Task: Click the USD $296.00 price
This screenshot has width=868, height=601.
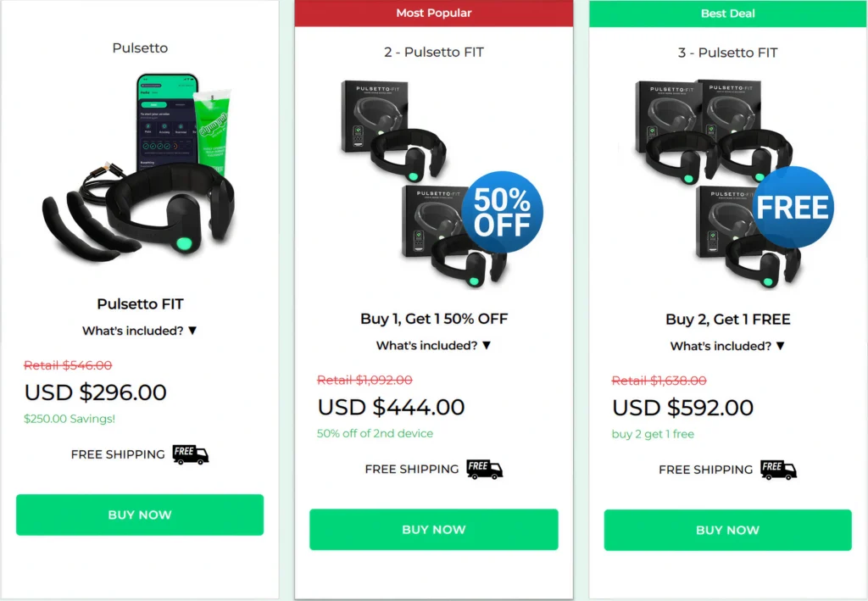Action: coord(96,392)
